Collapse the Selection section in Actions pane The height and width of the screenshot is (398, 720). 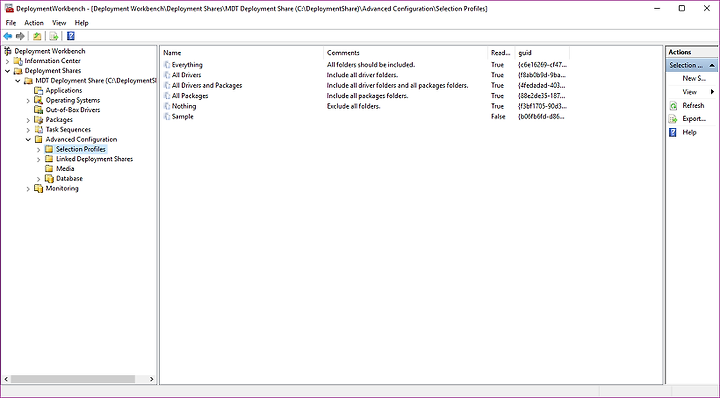712,65
